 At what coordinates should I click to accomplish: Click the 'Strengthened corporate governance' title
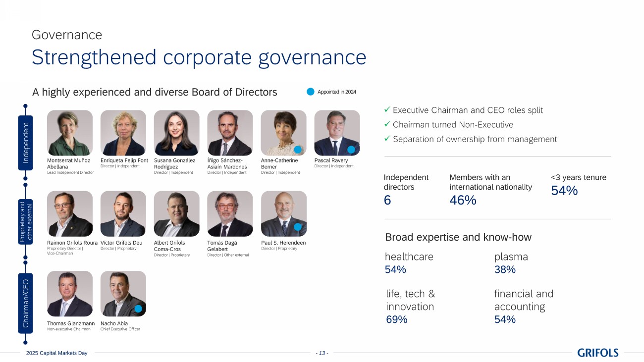[199, 57]
